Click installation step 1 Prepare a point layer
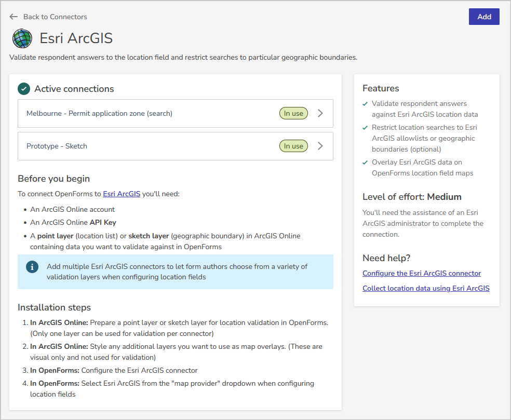 (179, 328)
